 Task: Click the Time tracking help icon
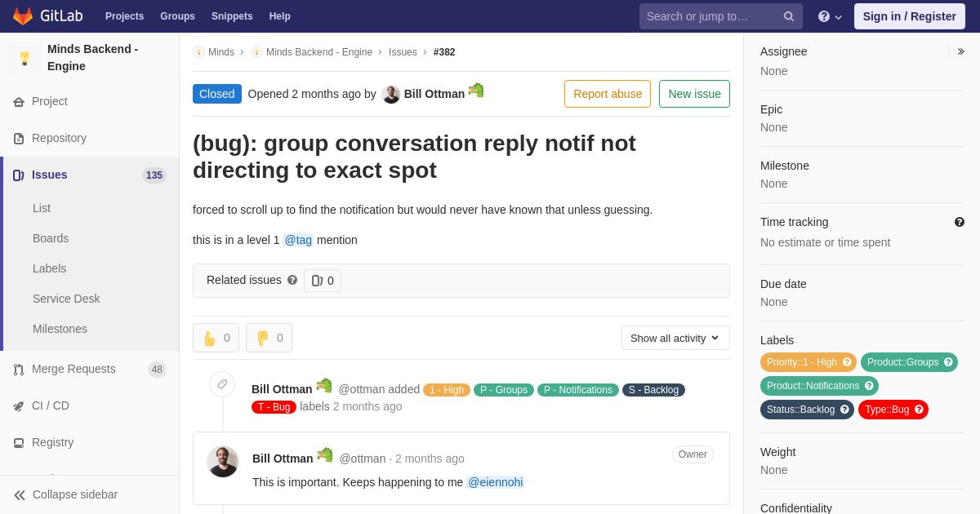coord(960,222)
